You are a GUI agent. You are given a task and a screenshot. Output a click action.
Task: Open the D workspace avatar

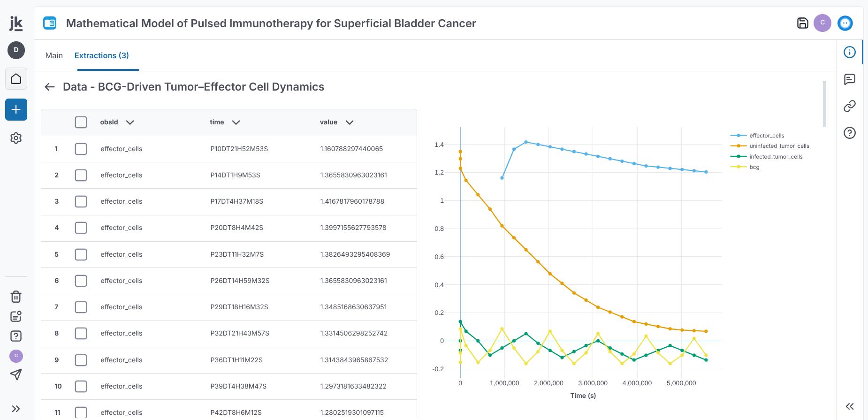coord(16,50)
